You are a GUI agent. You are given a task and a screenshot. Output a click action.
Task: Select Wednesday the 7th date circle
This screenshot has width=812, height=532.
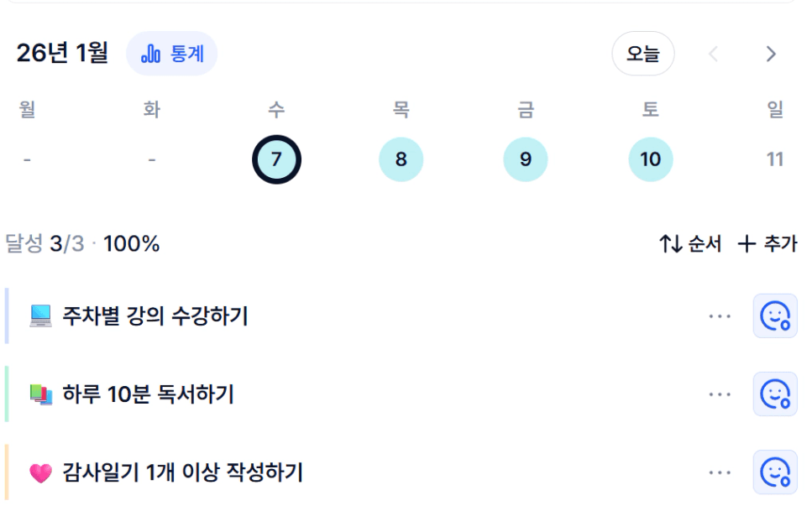276,159
